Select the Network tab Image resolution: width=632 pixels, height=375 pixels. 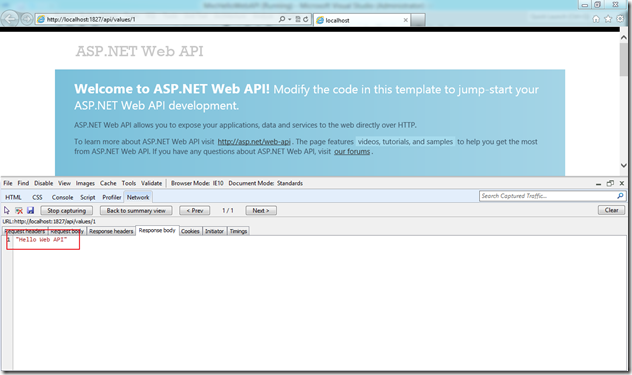138,197
